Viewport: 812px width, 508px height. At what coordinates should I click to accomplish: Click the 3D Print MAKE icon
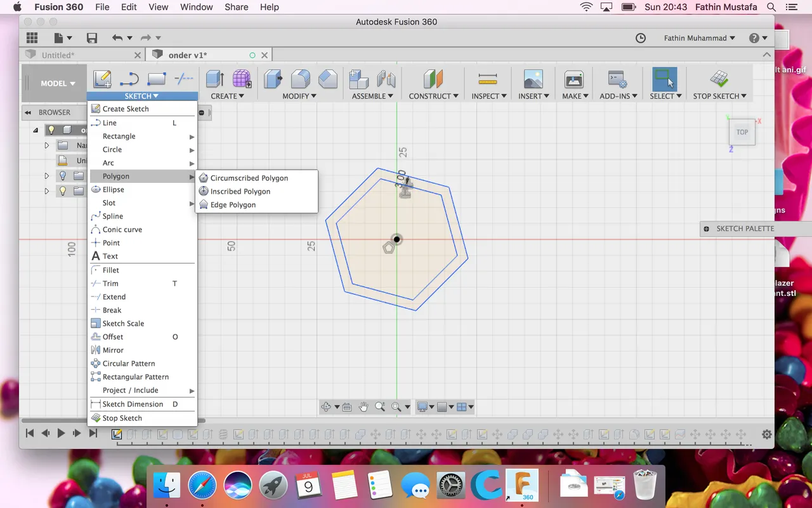point(574,79)
